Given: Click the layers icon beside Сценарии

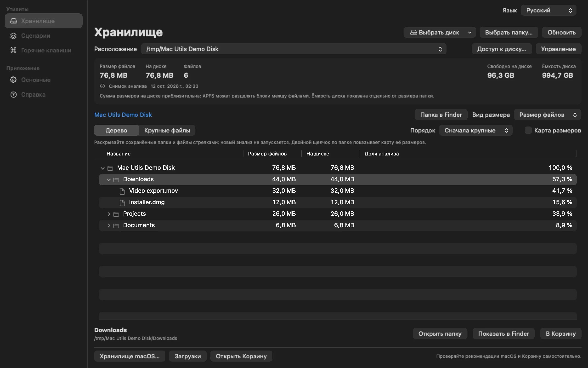Looking at the screenshot, I should click(13, 36).
